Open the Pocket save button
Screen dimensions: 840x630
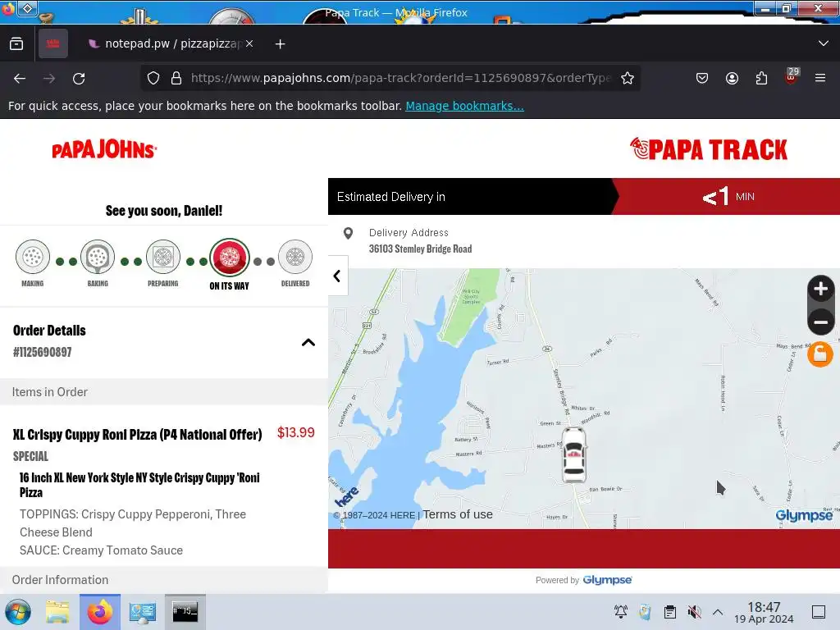(702, 78)
